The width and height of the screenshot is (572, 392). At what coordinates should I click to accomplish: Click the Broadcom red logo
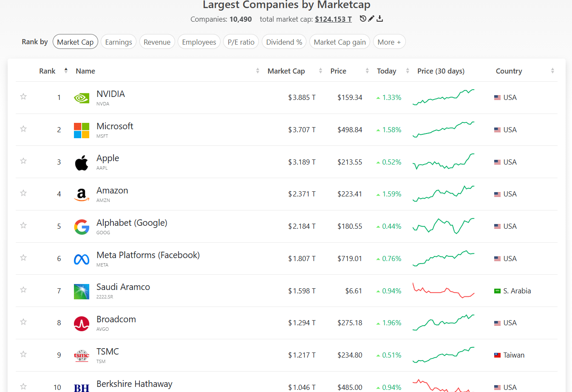82,324
